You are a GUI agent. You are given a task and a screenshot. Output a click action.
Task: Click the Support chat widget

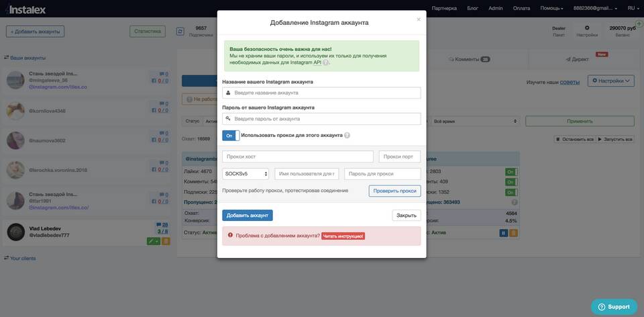point(614,307)
